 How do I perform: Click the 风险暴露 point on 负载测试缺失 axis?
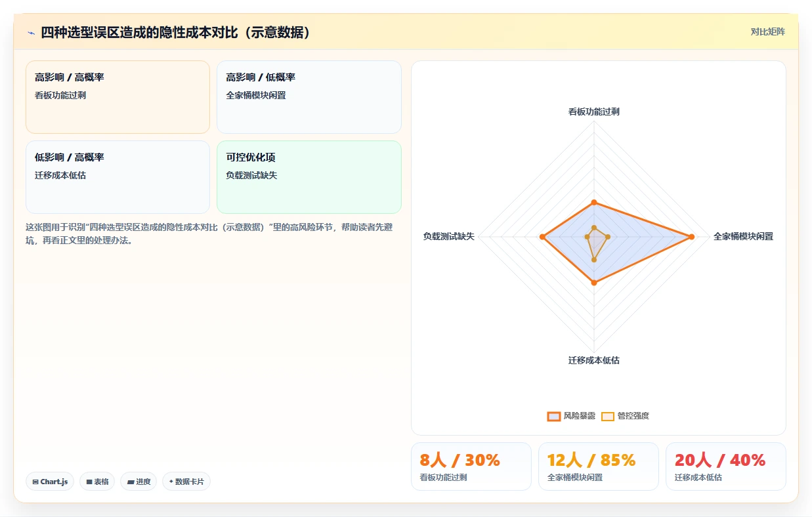(x=542, y=237)
